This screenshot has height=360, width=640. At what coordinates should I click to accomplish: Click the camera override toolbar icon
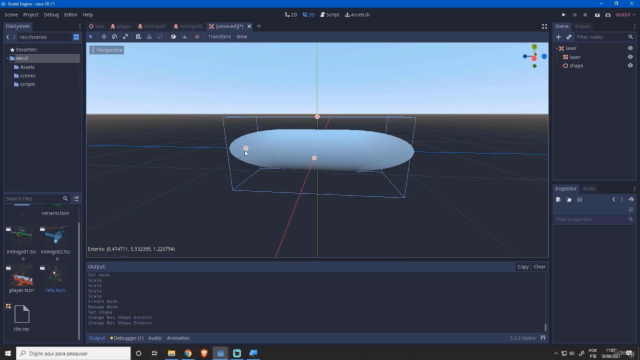(x=197, y=37)
